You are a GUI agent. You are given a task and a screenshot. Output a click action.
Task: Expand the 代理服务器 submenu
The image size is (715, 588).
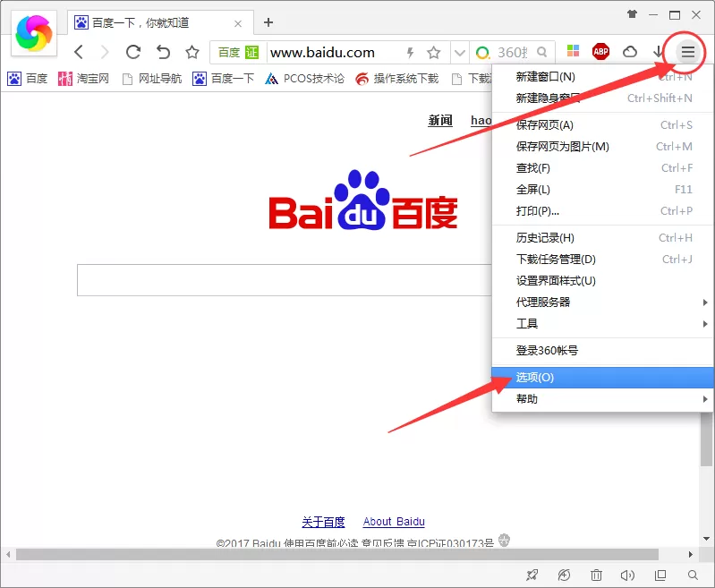point(603,302)
